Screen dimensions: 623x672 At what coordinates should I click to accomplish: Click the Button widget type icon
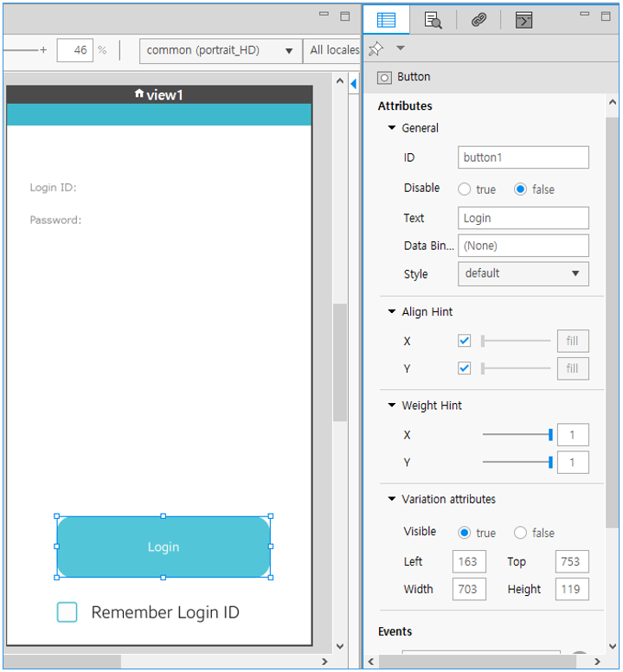385,78
